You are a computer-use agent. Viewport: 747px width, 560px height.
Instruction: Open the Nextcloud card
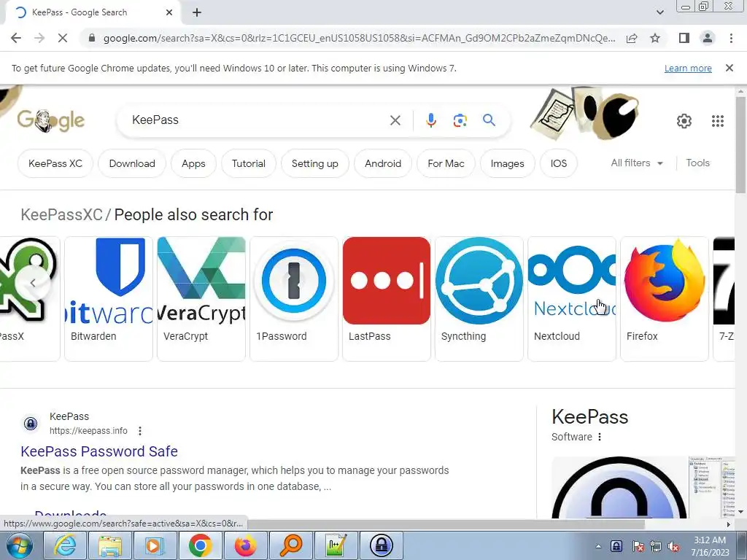click(572, 298)
